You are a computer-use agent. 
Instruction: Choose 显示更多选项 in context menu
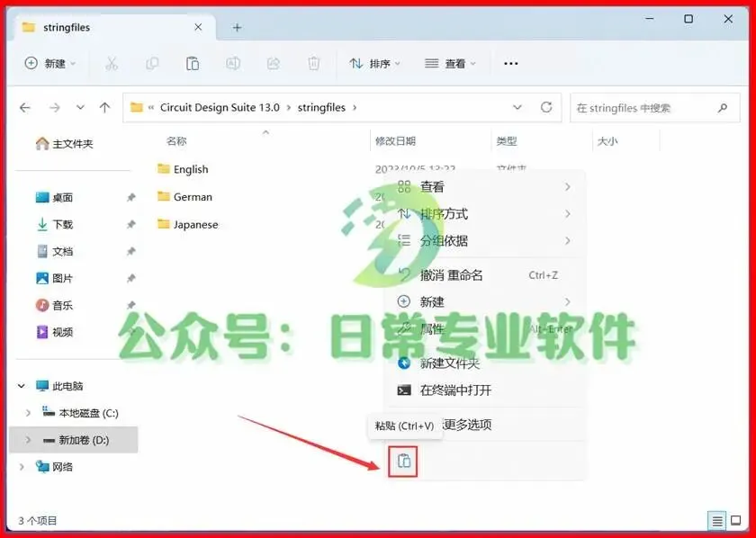(484, 425)
